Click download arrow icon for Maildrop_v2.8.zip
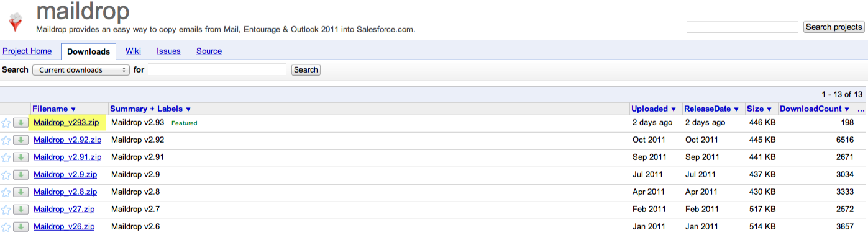Viewport: 868px width, 235px height. coord(21,192)
